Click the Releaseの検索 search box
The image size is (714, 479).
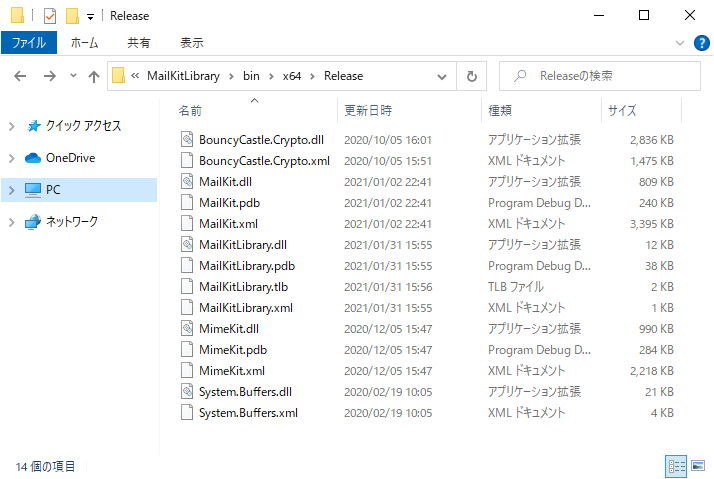click(600, 76)
